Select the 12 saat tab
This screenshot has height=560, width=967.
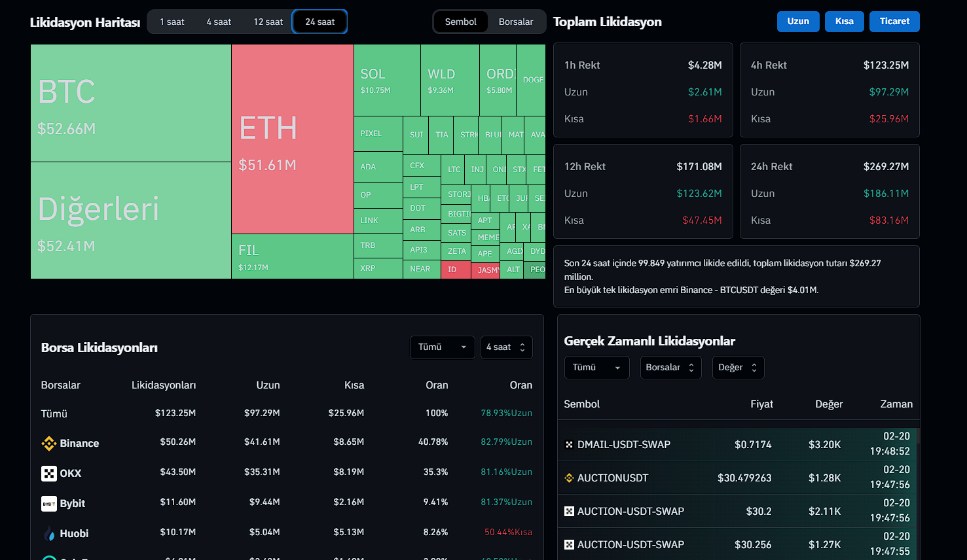(268, 22)
